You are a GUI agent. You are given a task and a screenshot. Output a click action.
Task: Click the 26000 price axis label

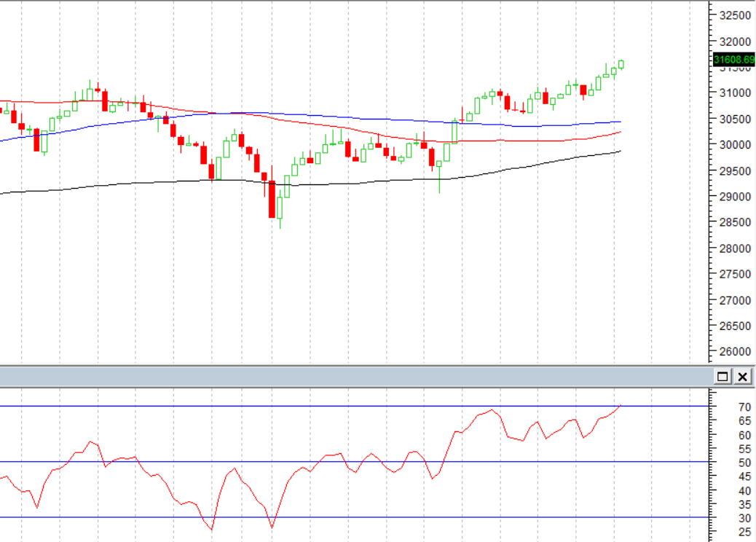[x=734, y=351]
